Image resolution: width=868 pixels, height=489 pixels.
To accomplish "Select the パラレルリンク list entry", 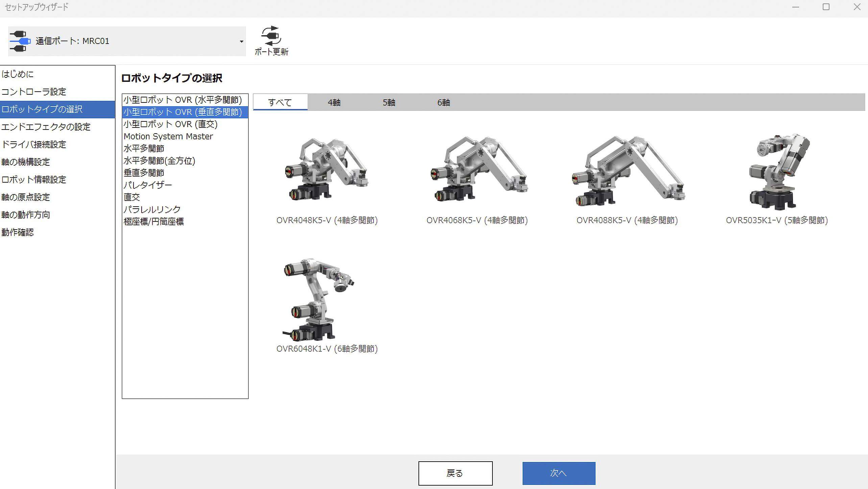I will [x=185, y=209].
